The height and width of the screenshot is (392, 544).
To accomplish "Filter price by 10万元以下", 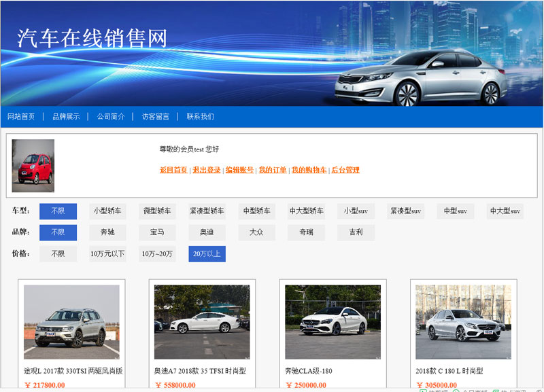I will (107, 254).
